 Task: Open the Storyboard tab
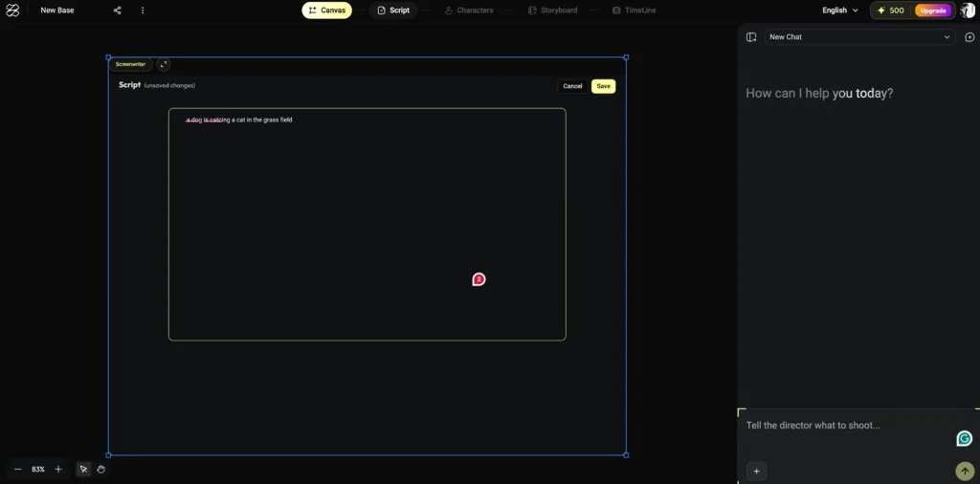click(x=552, y=10)
